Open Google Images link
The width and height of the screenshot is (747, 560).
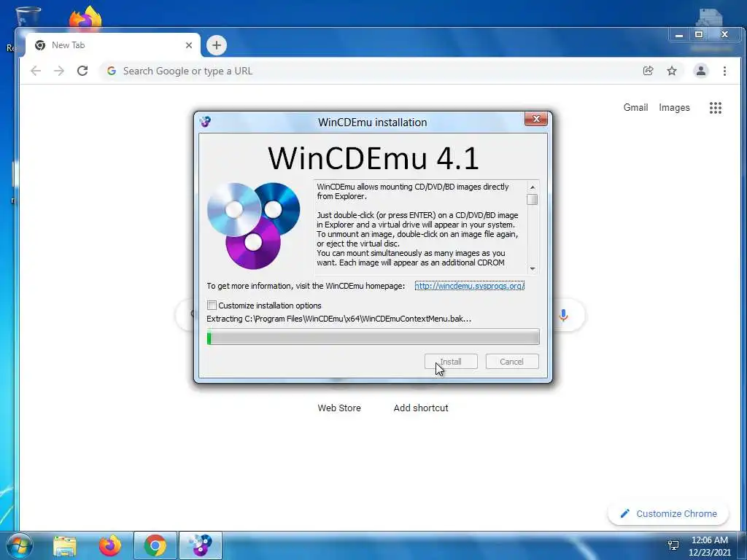point(674,108)
